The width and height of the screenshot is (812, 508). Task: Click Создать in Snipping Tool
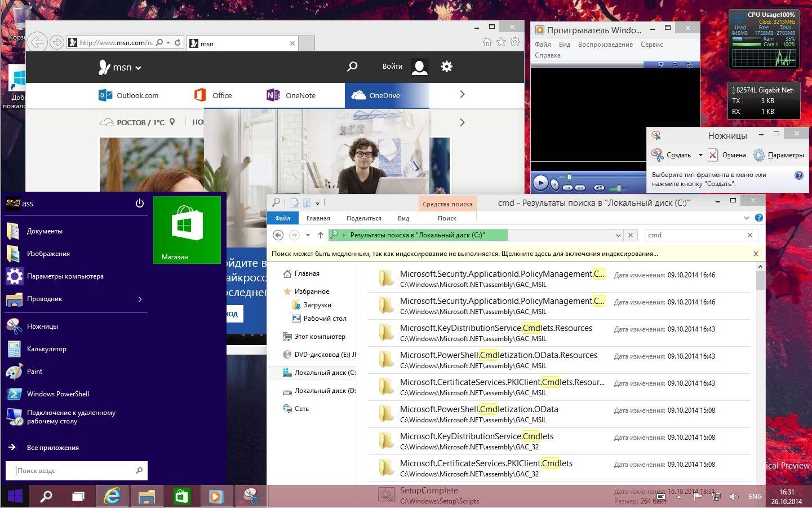pyautogui.click(x=671, y=155)
